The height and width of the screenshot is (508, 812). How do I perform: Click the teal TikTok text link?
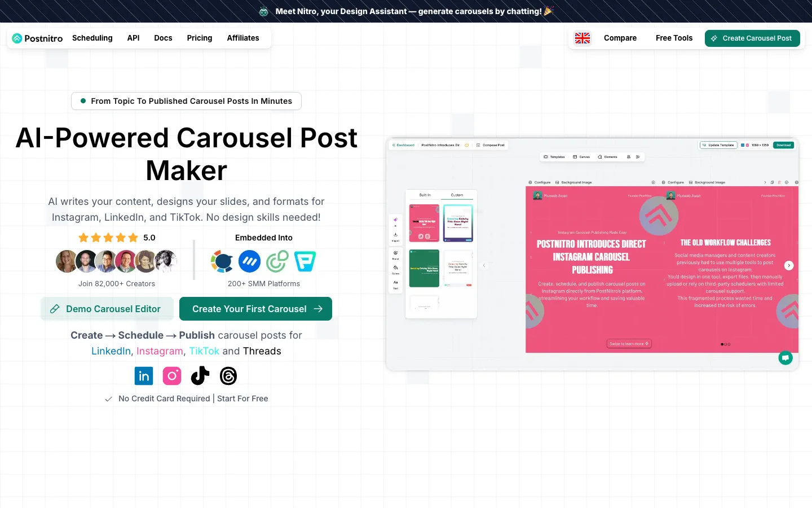[x=204, y=351]
